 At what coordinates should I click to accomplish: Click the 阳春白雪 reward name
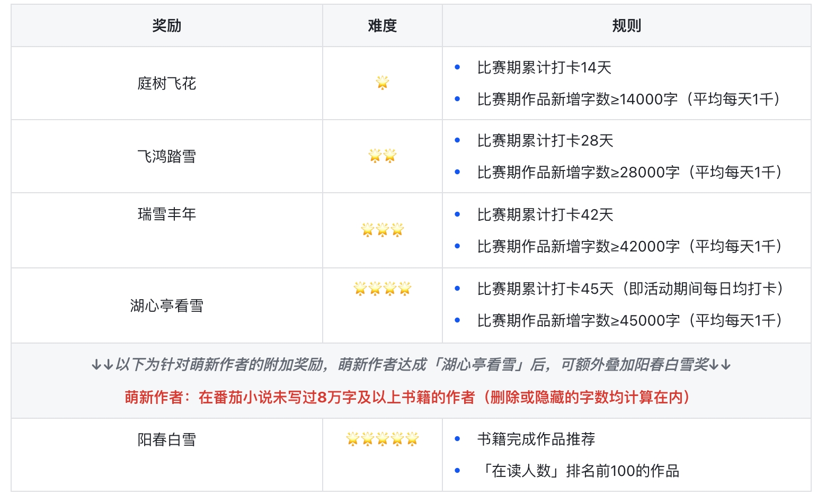click(x=166, y=439)
